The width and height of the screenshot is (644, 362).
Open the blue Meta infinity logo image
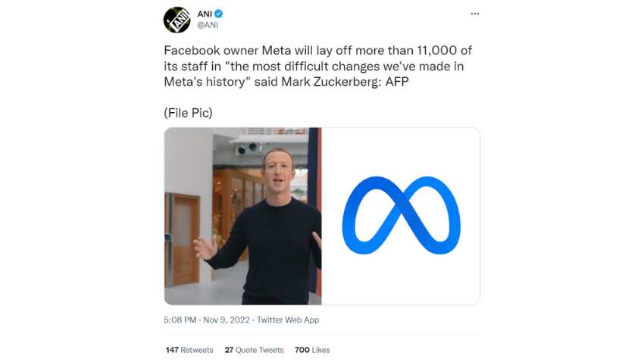pos(401,216)
